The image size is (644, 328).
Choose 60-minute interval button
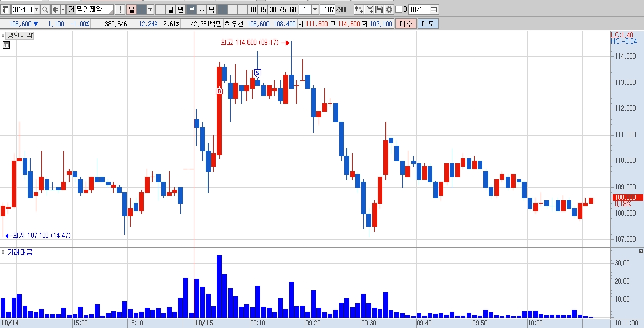pyautogui.click(x=293, y=9)
